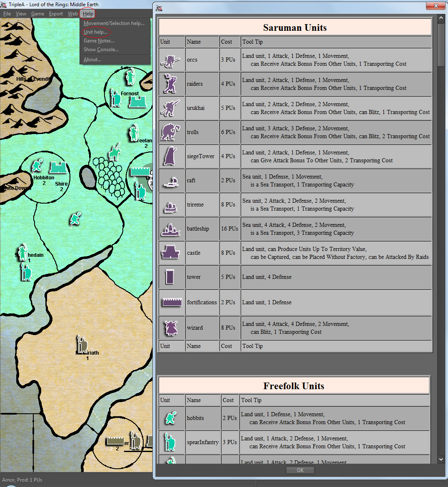
Task: Click the raft cost '2 PUs' cell
Action: (x=230, y=181)
